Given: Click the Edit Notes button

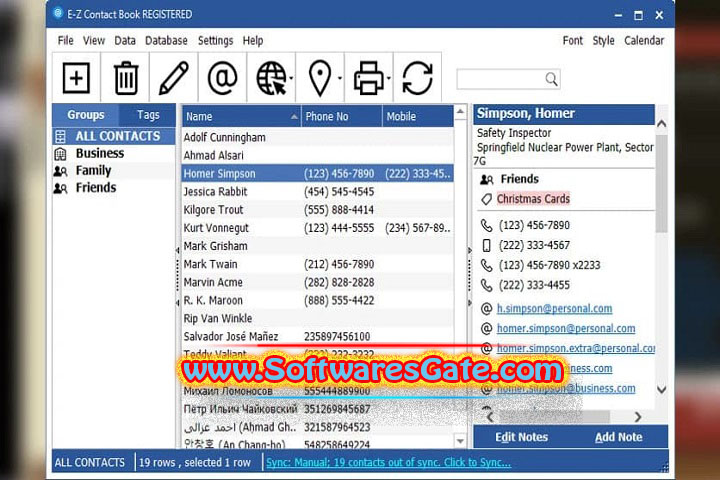Looking at the screenshot, I should pyautogui.click(x=521, y=437).
